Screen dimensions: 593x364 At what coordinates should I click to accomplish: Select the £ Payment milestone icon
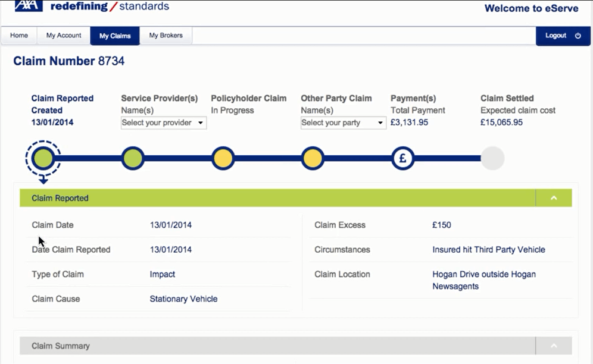pyautogui.click(x=403, y=158)
